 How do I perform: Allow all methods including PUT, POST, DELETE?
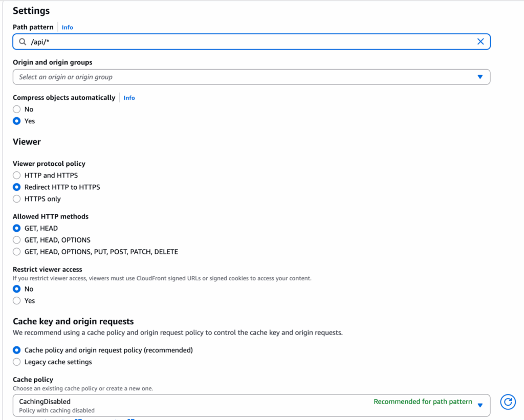(17, 252)
